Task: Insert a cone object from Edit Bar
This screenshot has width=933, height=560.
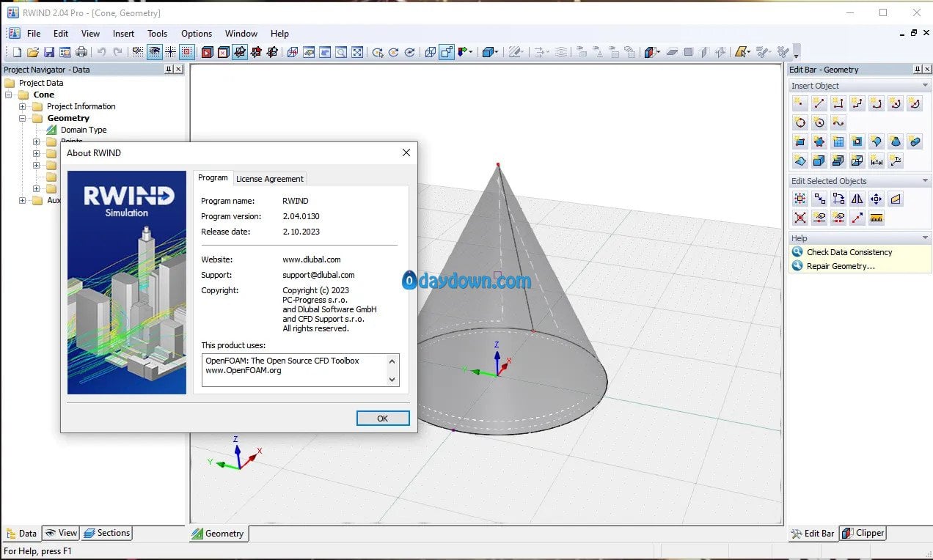Action: [x=896, y=141]
